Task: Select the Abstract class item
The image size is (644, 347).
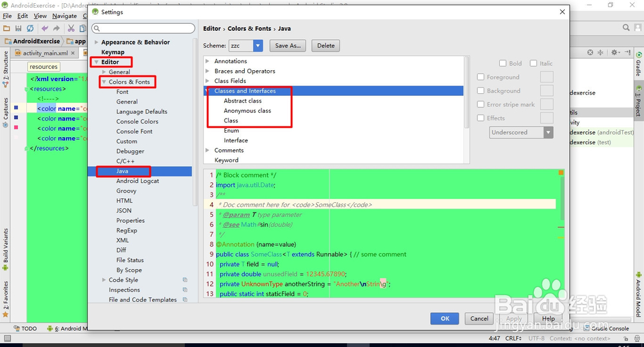Action: (242, 100)
